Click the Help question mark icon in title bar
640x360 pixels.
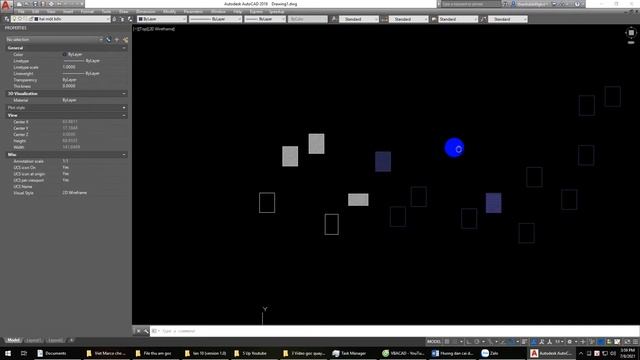click(577, 4)
